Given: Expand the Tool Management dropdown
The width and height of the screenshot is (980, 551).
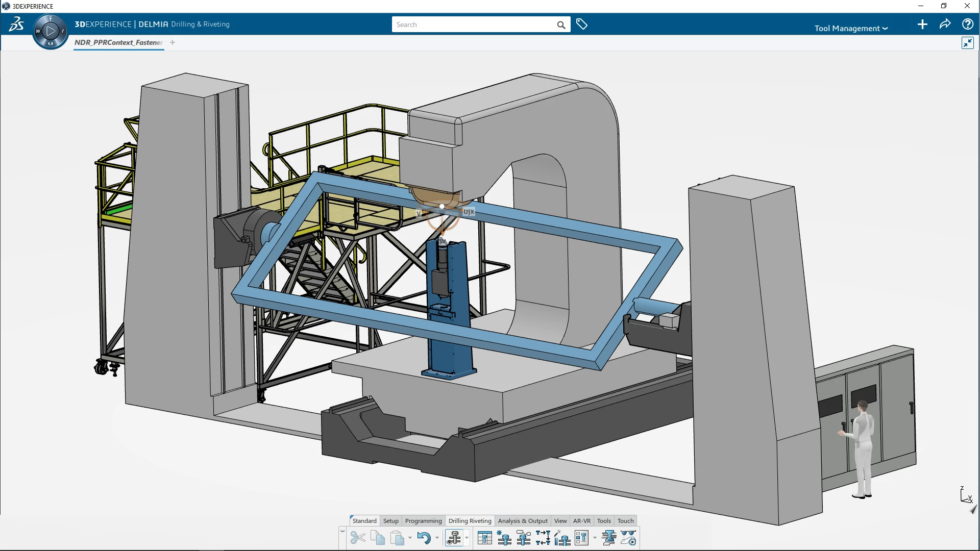Looking at the screenshot, I should (851, 28).
